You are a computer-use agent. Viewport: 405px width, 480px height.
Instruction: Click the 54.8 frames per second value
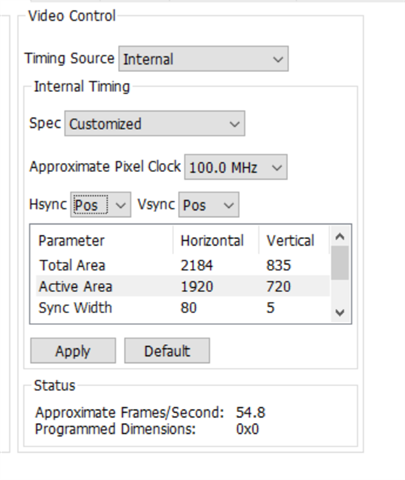coord(251,413)
